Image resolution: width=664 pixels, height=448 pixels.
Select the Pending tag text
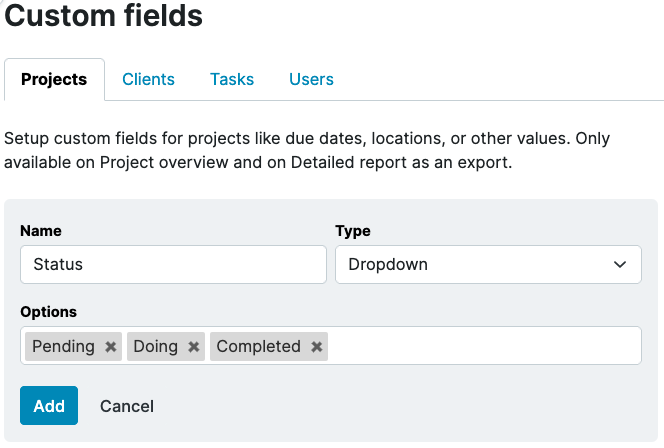point(64,346)
